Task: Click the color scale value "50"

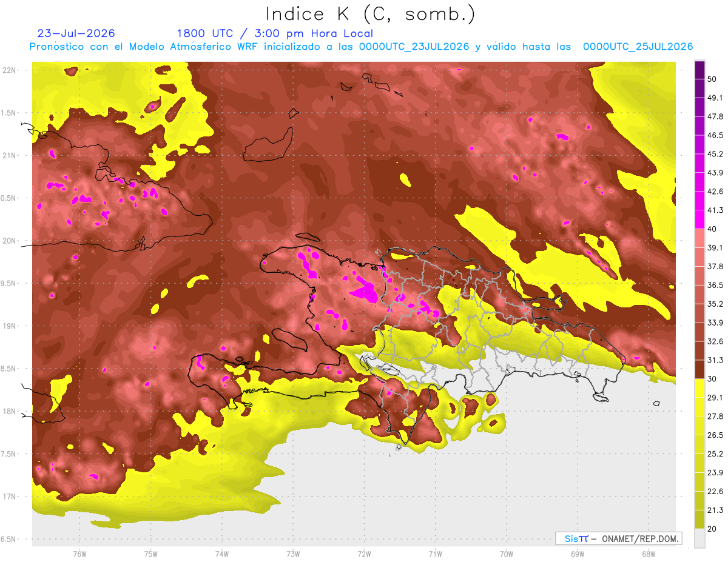Action: pos(713,79)
